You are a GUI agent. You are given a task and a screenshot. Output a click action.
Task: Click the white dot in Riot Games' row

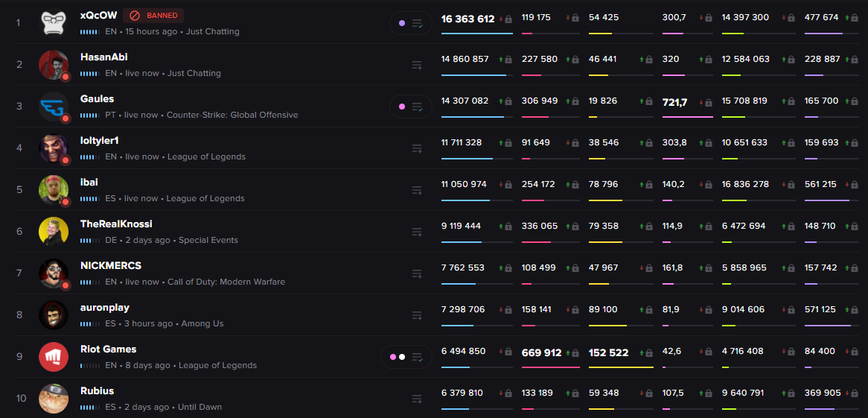[403, 357]
